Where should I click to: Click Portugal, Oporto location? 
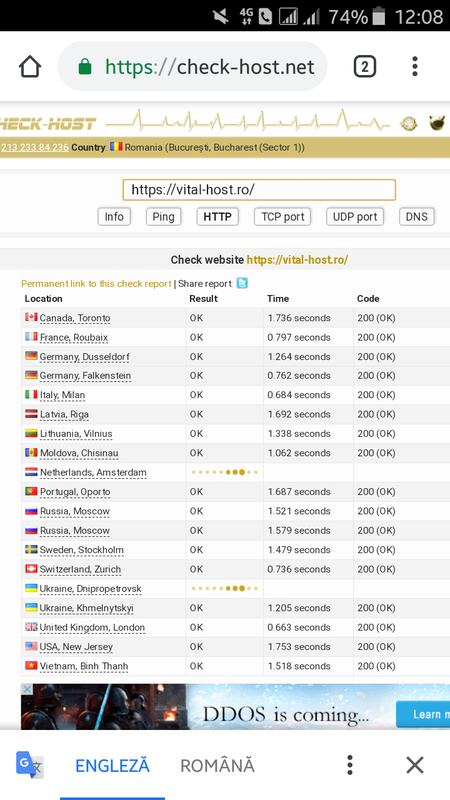[x=75, y=492]
